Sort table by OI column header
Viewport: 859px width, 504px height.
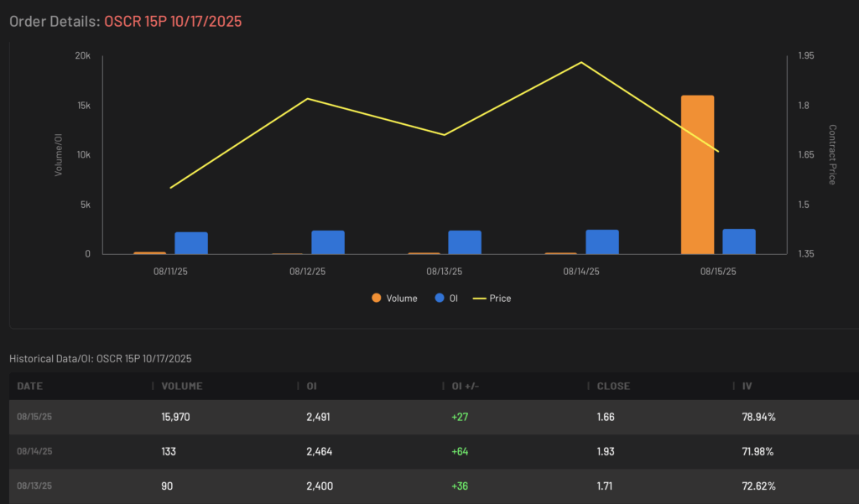(312, 387)
